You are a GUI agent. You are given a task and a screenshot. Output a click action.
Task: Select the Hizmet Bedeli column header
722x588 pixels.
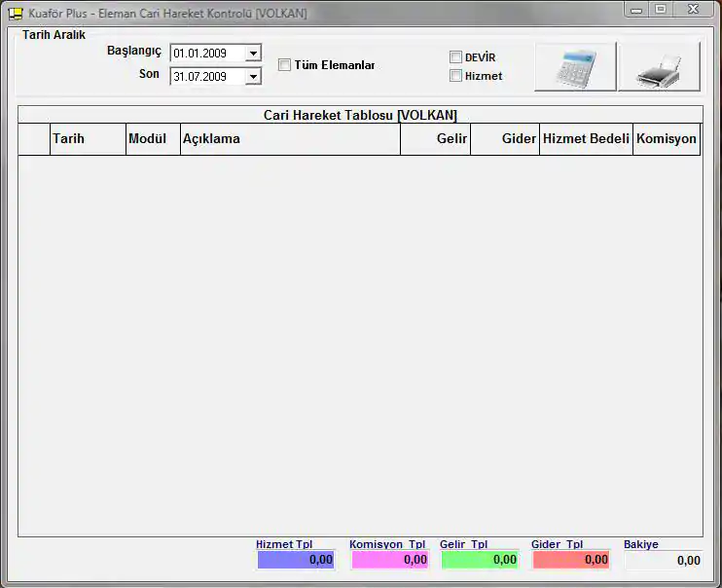click(x=586, y=139)
